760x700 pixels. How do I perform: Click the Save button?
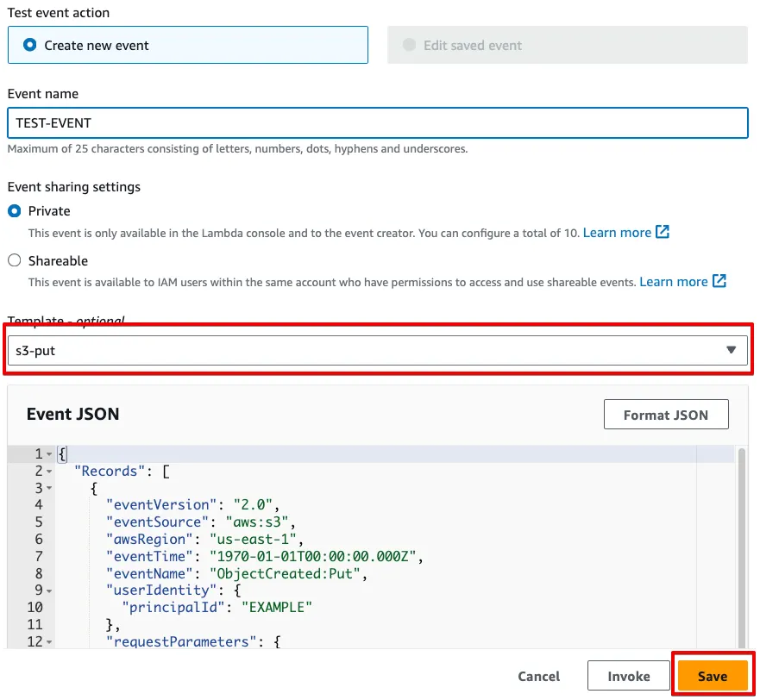click(713, 676)
